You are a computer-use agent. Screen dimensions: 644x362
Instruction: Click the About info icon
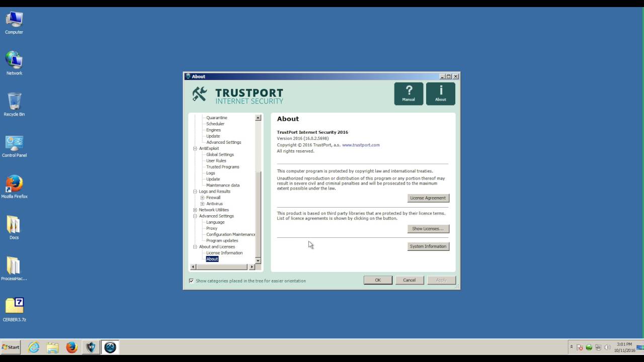point(441,94)
